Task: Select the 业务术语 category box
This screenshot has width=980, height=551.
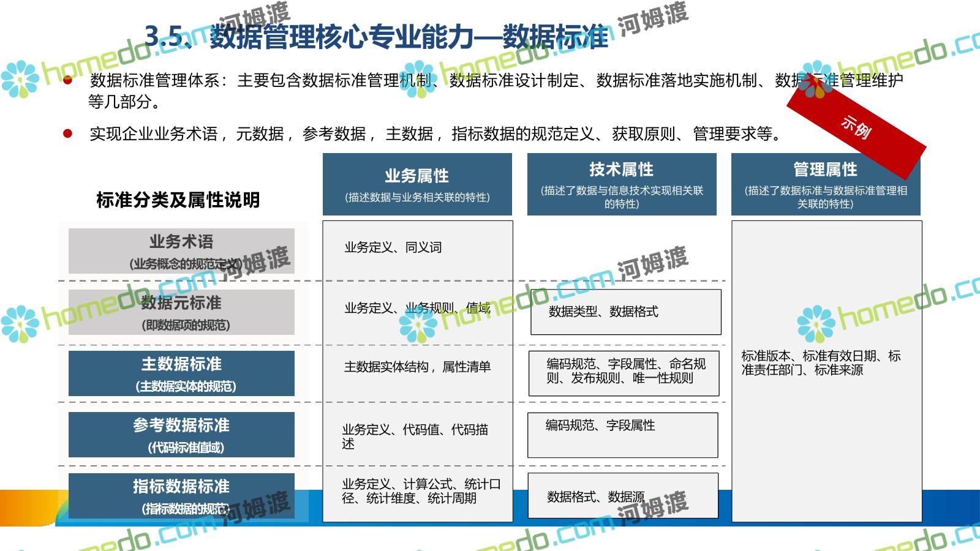Action: pos(181,251)
